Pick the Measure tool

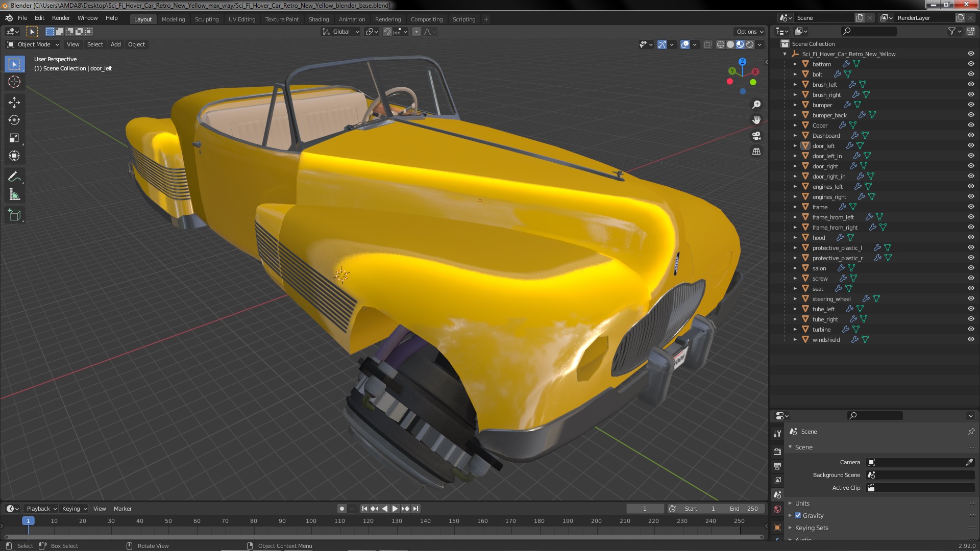14,195
